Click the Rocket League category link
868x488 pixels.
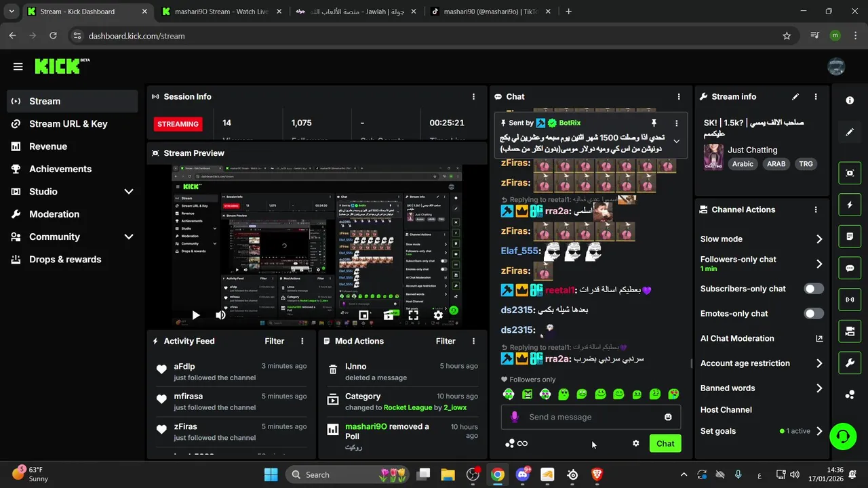click(408, 407)
